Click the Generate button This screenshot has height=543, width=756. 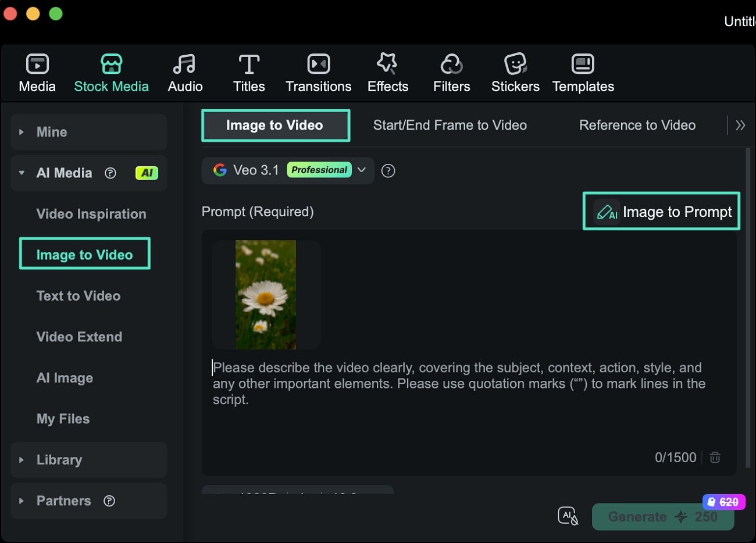click(x=663, y=517)
